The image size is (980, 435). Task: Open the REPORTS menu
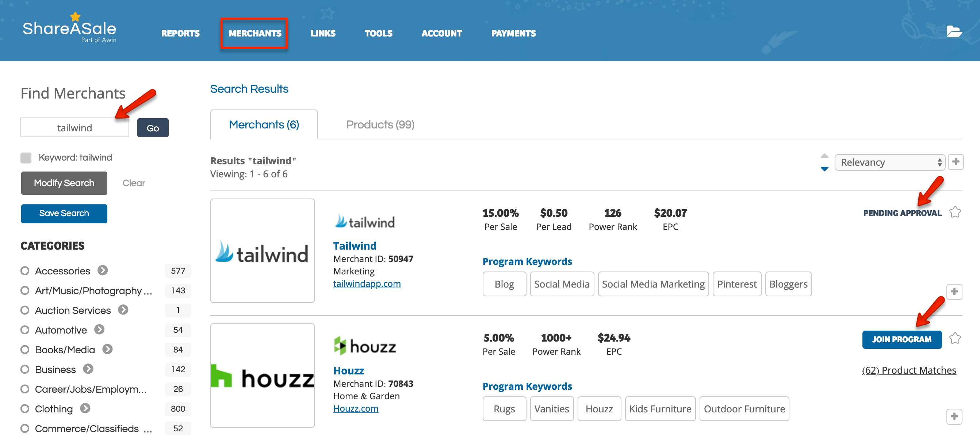(x=180, y=34)
